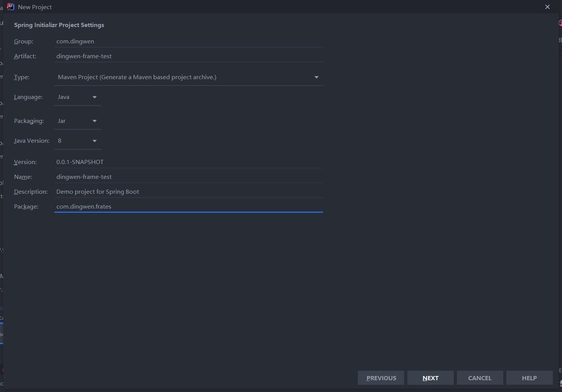This screenshot has width=562, height=392.
Task: Click the Version: label
Action: (x=25, y=162)
